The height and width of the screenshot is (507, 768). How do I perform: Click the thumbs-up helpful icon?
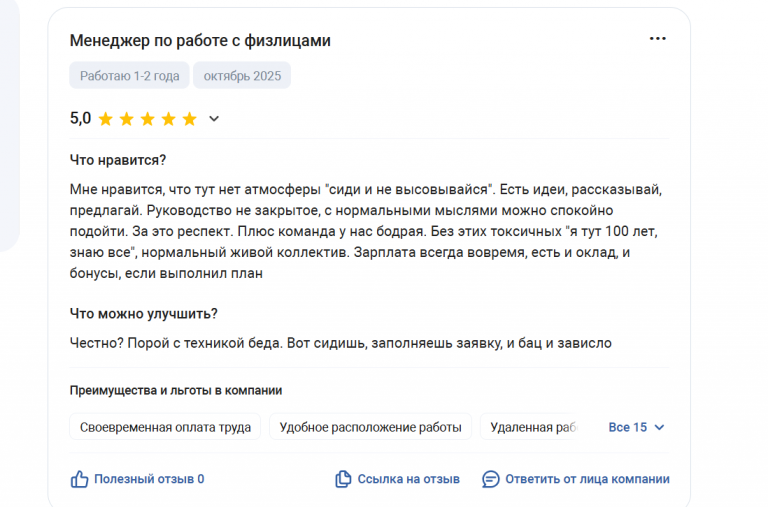point(80,479)
